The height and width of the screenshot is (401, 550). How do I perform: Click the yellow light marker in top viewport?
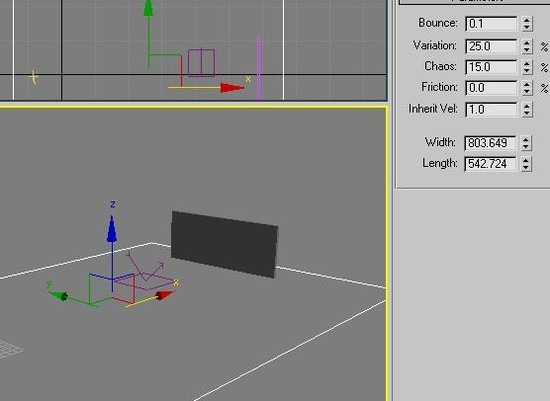click(x=34, y=77)
